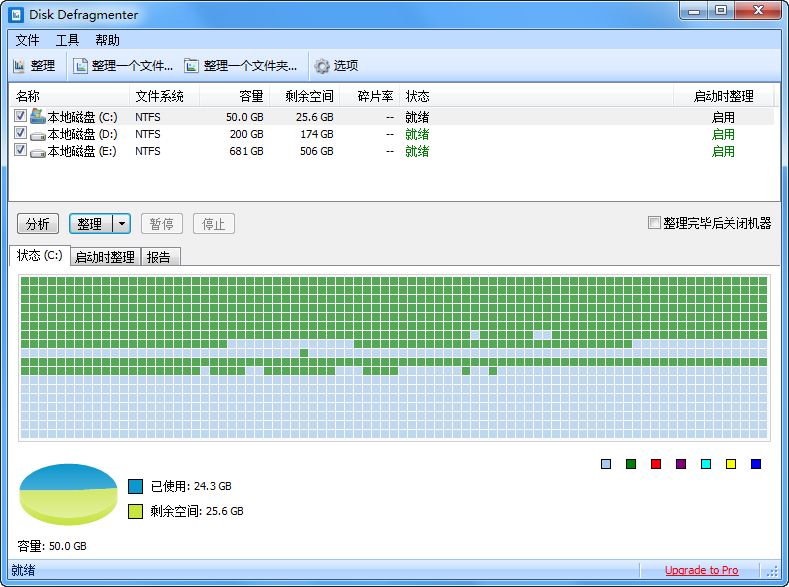The image size is (789, 587).
Task: Click the yellow-green 剩余空间 legend square
Action: pos(135,512)
